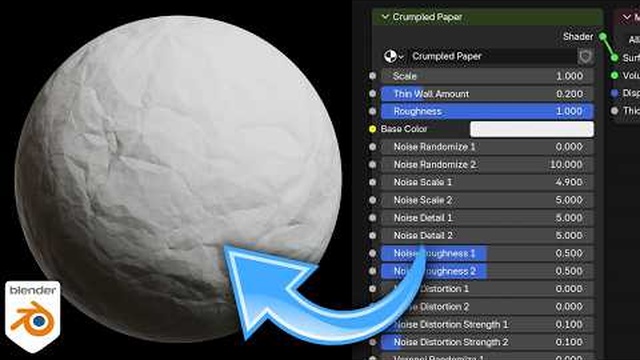The image size is (640, 360).
Task: Click the Noise Randomize 1 value field
Action: click(x=487, y=147)
